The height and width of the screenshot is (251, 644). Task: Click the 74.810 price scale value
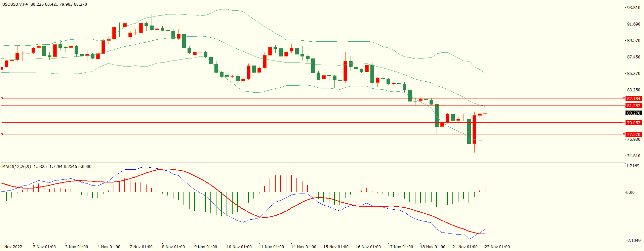(633, 156)
